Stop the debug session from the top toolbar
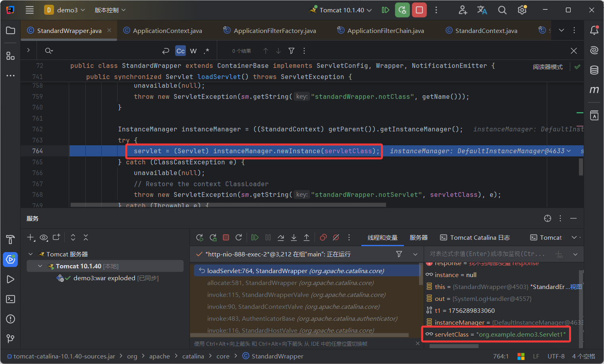Viewport: 604px width, 364px height. coord(419,10)
